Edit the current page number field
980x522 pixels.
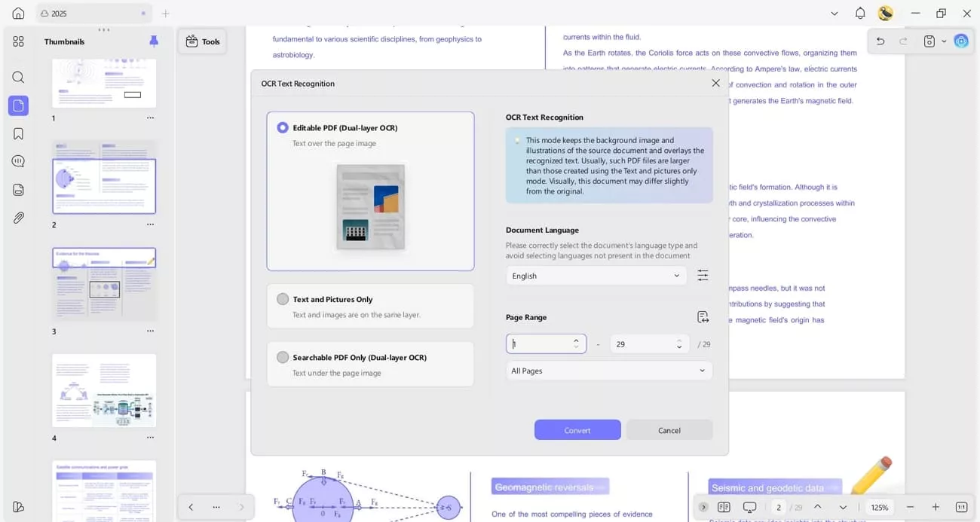(x=779, y=507)
